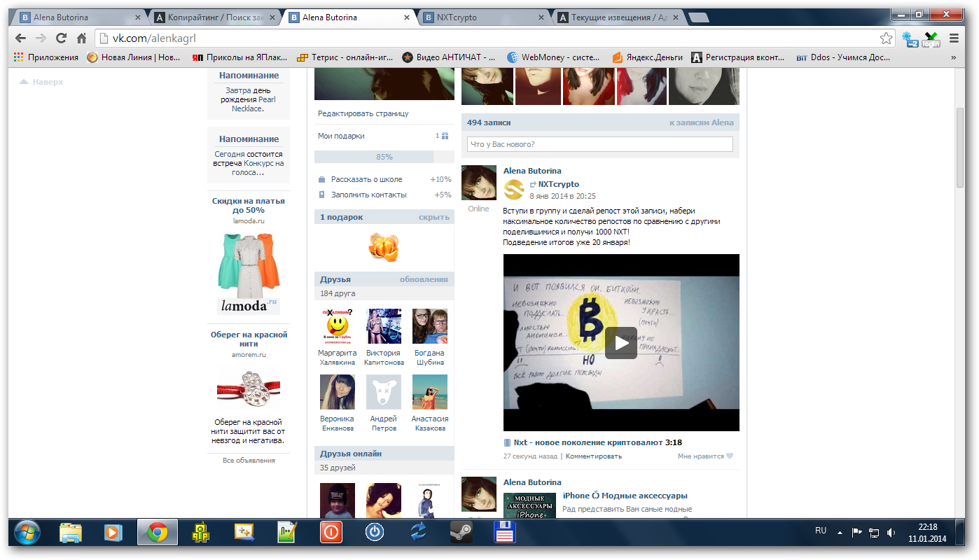The image size is (979, 560).
Task: Open Яндекс.Деньги bookmark
Action: coord(647,57)
